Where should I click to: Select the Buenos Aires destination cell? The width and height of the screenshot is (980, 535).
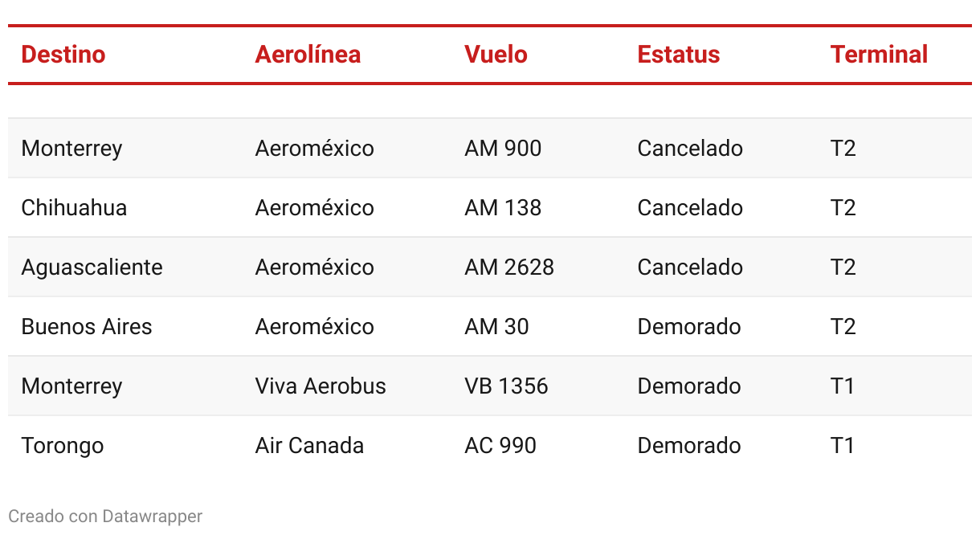click(87, 327)
